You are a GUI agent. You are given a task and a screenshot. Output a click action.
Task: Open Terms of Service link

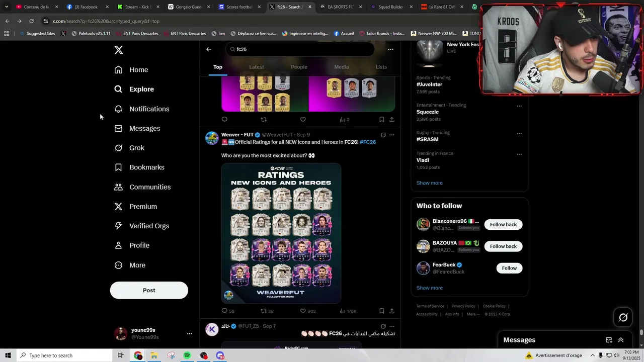click(430, 306)
